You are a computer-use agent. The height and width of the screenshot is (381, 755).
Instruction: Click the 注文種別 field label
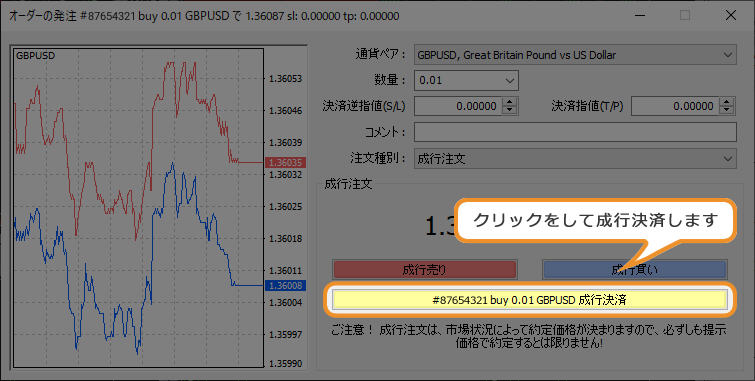pos(378,158)
